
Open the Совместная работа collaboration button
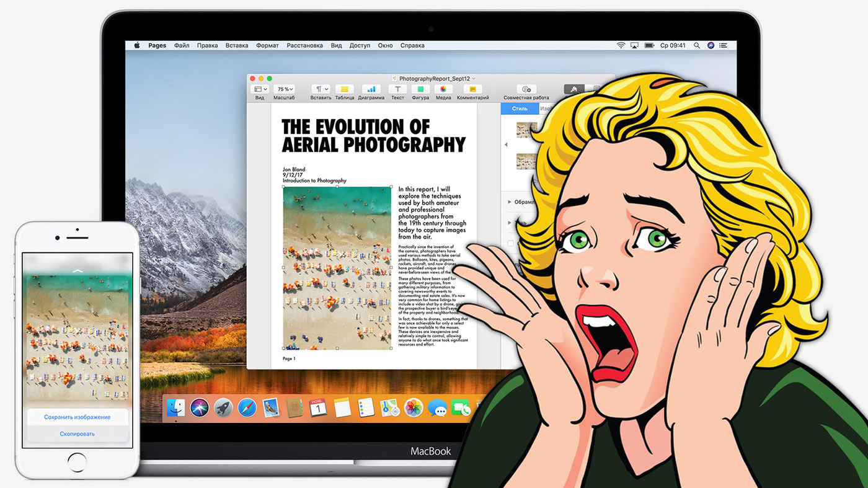click(x=526, y=90)
